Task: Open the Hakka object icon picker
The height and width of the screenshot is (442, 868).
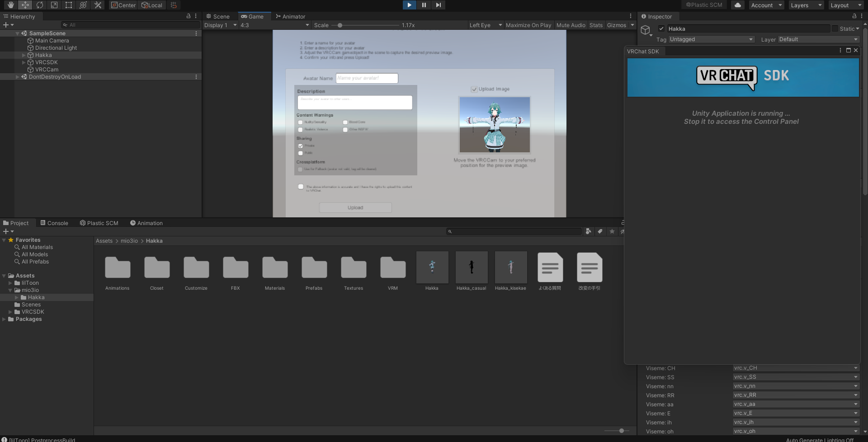Action: click(646, 31)
